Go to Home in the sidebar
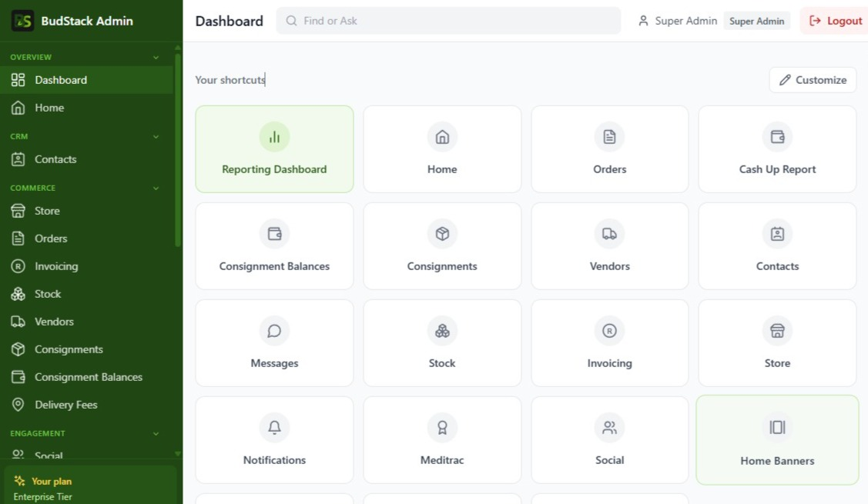 (86, 107)
